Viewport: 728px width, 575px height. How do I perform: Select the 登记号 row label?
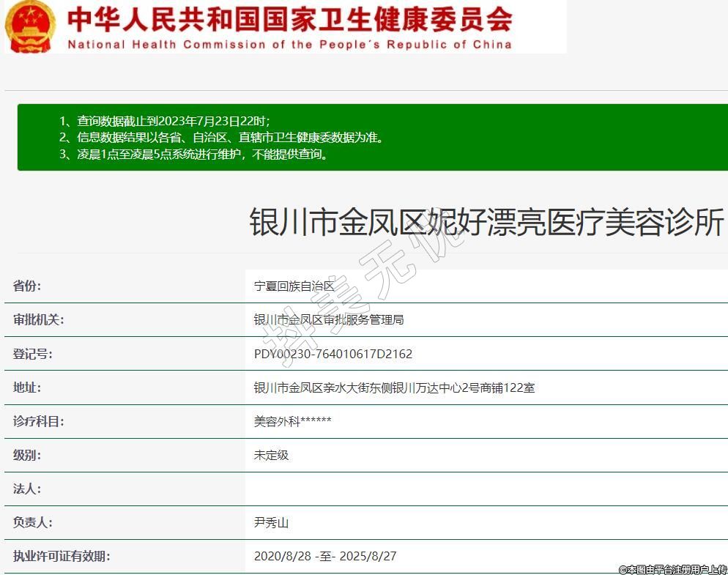(x=33, y=354)
